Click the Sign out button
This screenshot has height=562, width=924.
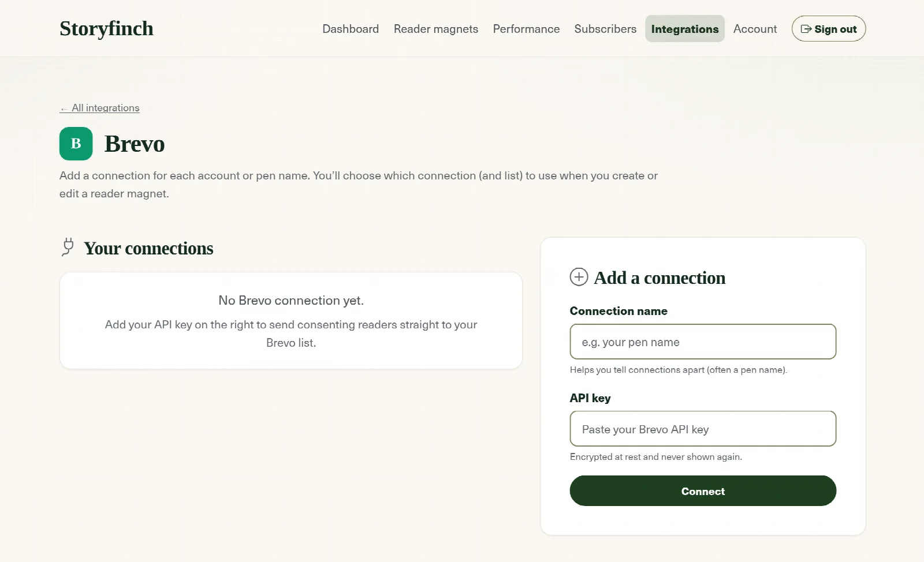(829, 29)
